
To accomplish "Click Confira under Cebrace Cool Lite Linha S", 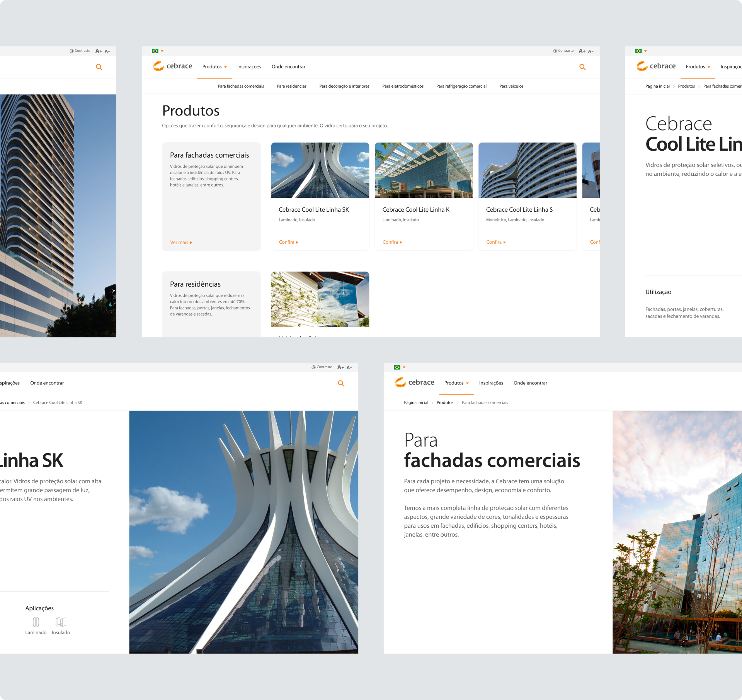I will (496, 242).
